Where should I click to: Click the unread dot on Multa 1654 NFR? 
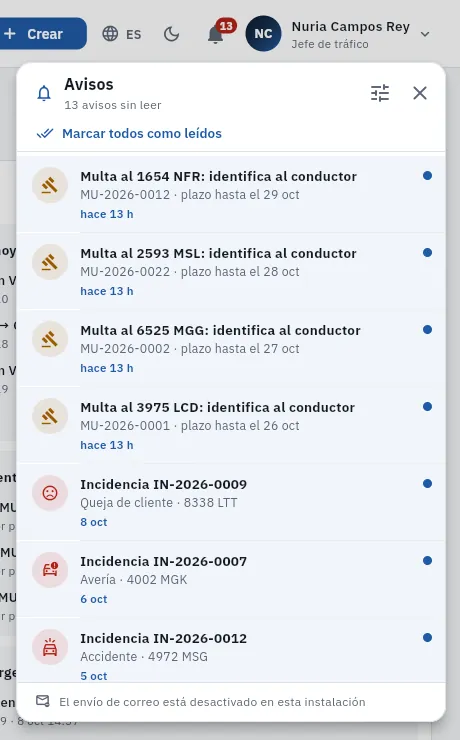pyautogui.click(x=427, y=176)
